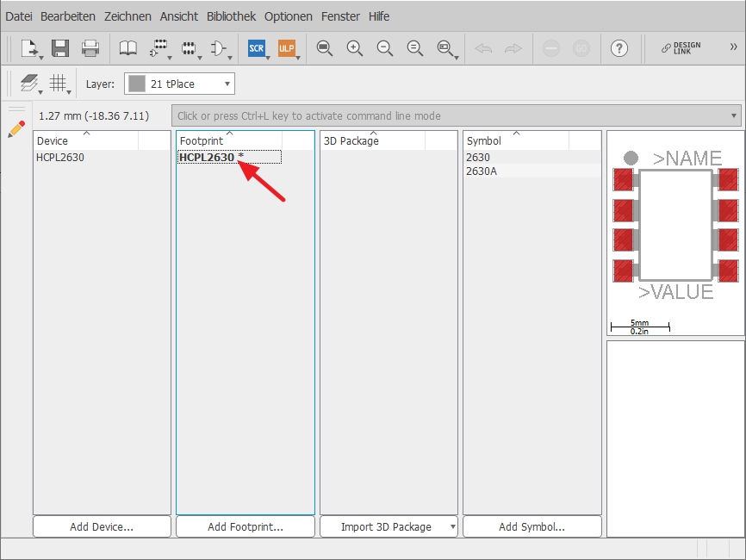Select symbol 2630A in the Symbol list
This screenshot has height=560, width=746.
coord(482,171)
